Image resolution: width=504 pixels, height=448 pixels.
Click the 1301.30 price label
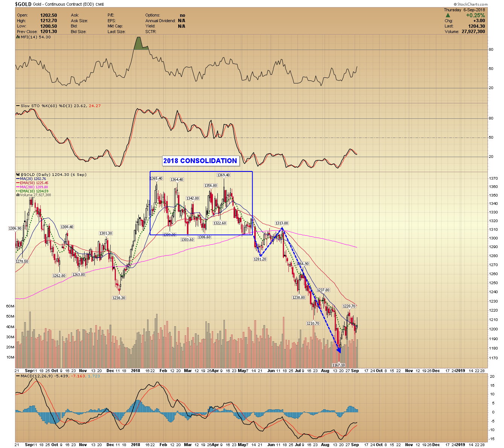coord(106,233)
